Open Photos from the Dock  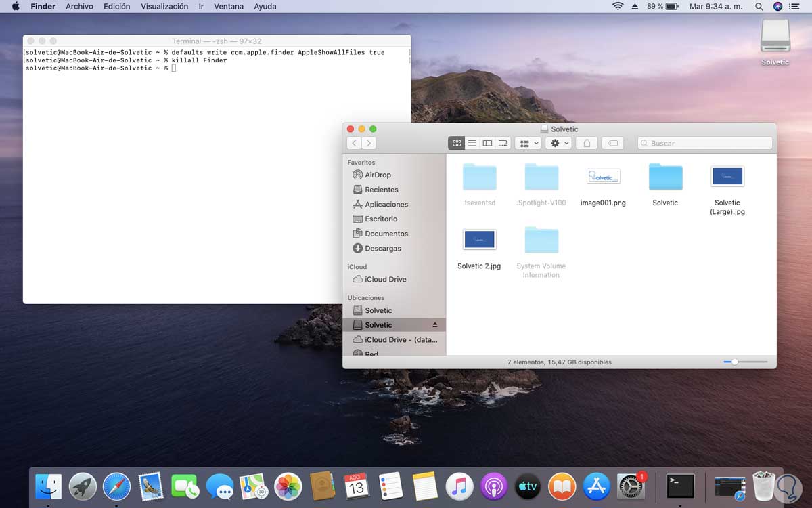pyautogui.click(x=288, y=486)
